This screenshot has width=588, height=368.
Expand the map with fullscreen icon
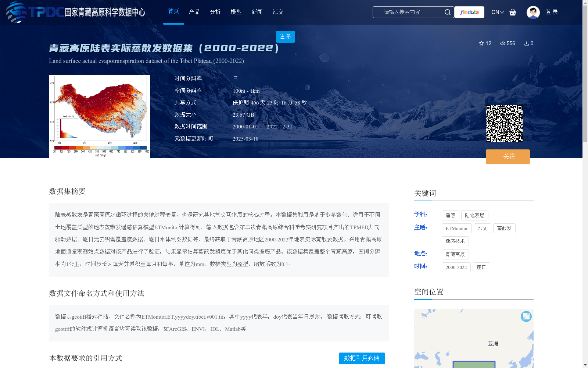click(x=526, y=316)
